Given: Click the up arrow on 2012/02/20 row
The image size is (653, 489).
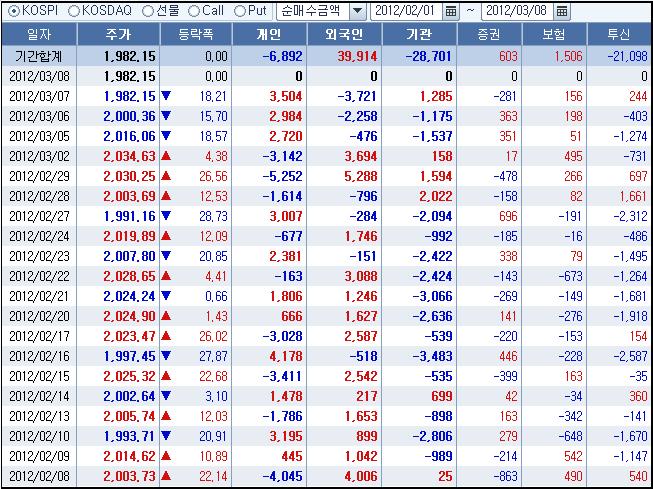Looking at the screenshot, I should point(166,316).
